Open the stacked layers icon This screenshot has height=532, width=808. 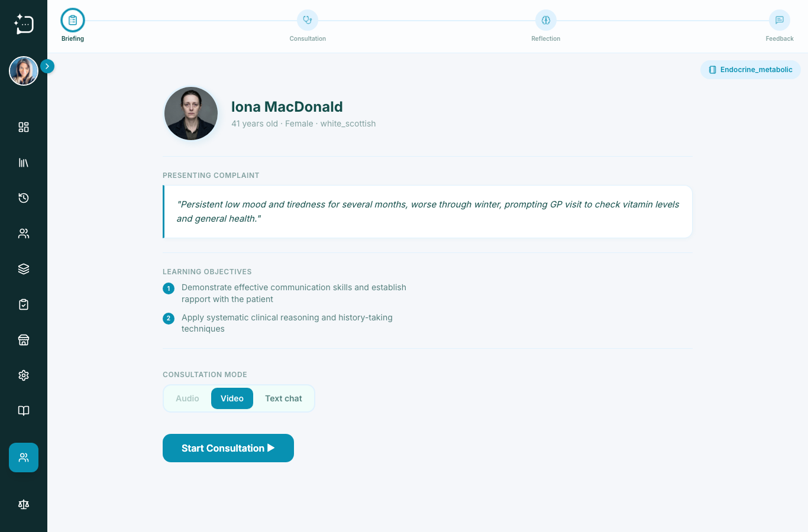pos(24,269)
